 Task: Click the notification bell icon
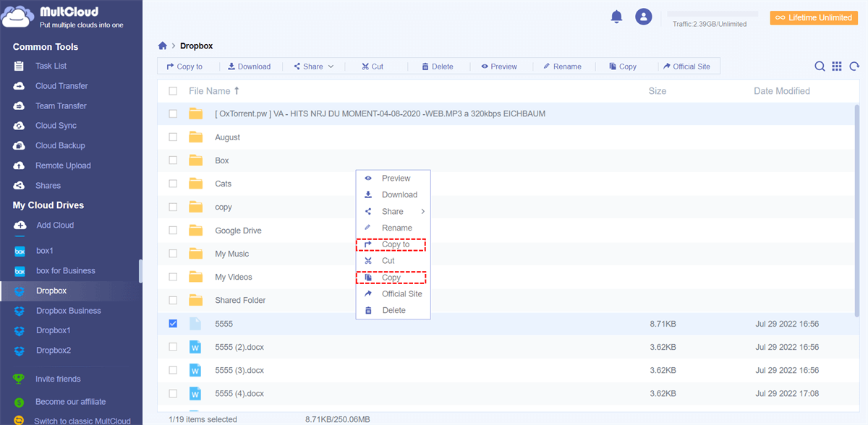[616, 17]
